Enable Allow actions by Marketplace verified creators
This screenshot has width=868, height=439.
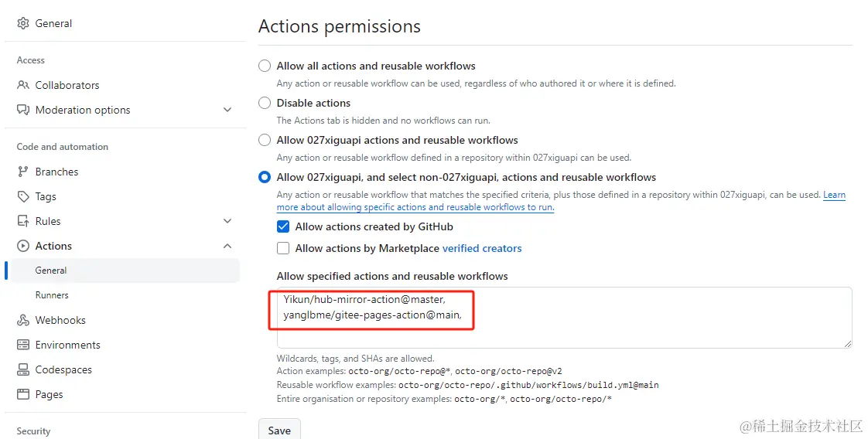[x=283, y=248]
